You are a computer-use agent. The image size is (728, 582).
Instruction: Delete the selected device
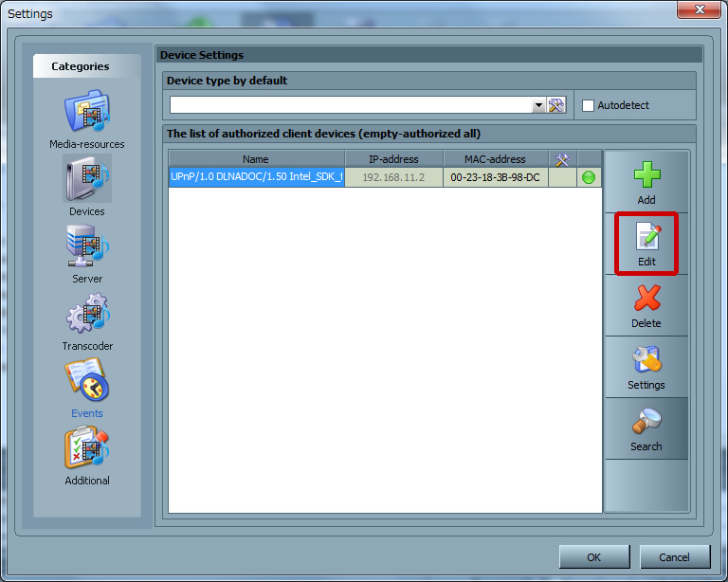[x=646, y=306]
